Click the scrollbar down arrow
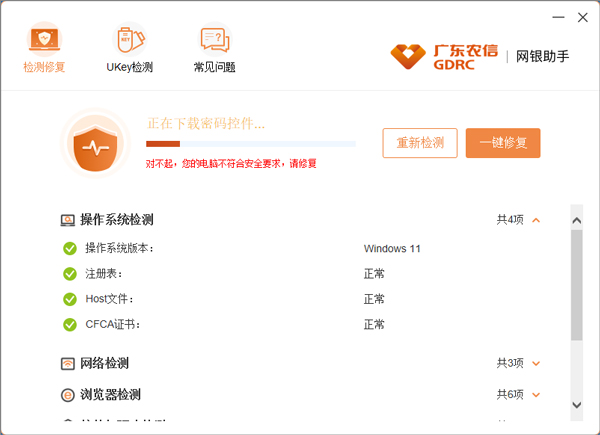 [577, 405]
